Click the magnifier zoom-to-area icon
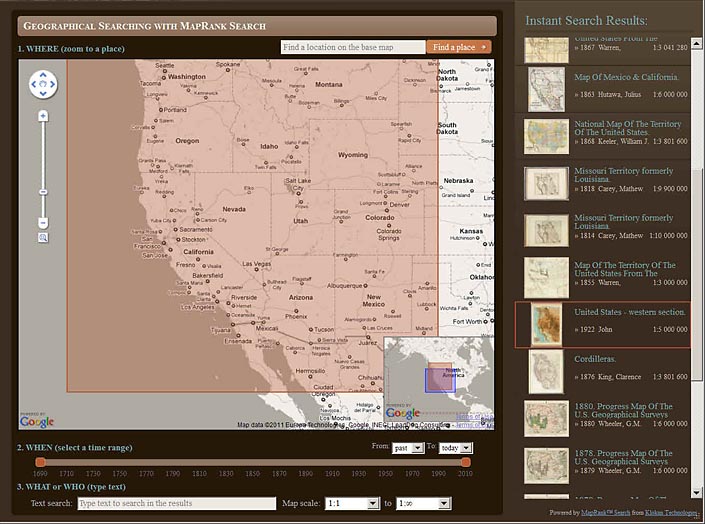 click(x=43, y=238)
